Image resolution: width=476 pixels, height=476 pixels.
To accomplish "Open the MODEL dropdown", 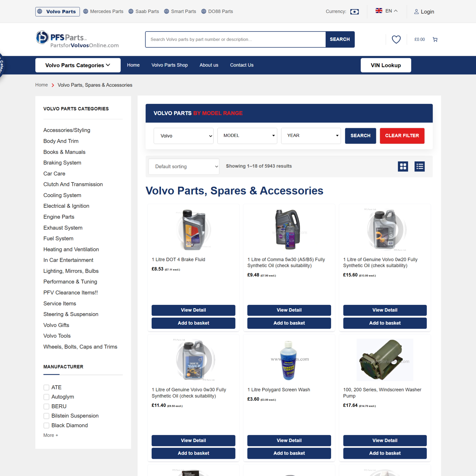I will pyautogui.click(x=247, y=136).
